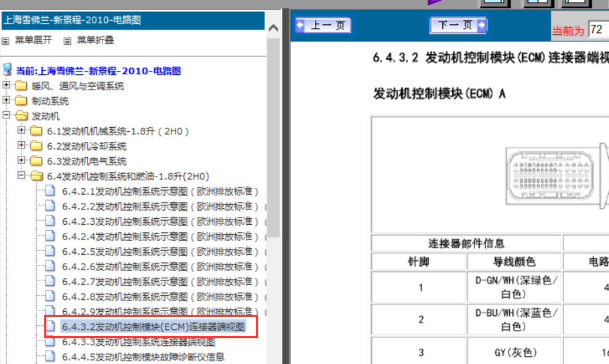Open page 6.4.2.3发动机控制系统示意图
This screenshot has width=609, height=364.
click(160, 222)
